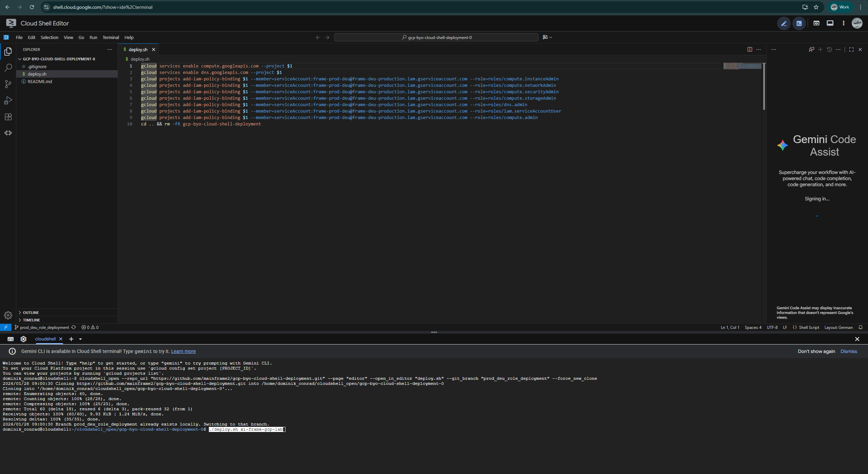This screenshot has height=474, width=868.
Task: Expand the TIMELINE section
Action: (x=31, y=320)
